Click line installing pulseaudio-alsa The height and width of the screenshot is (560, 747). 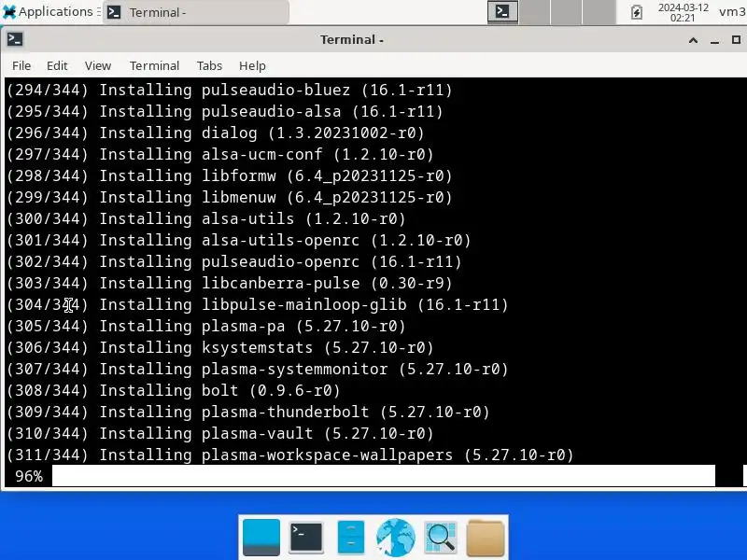coord(224,111)
